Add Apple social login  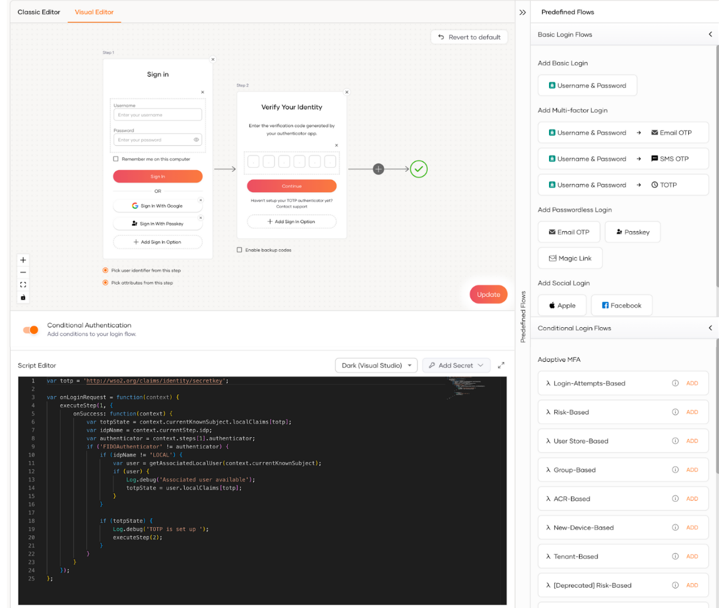562,306
